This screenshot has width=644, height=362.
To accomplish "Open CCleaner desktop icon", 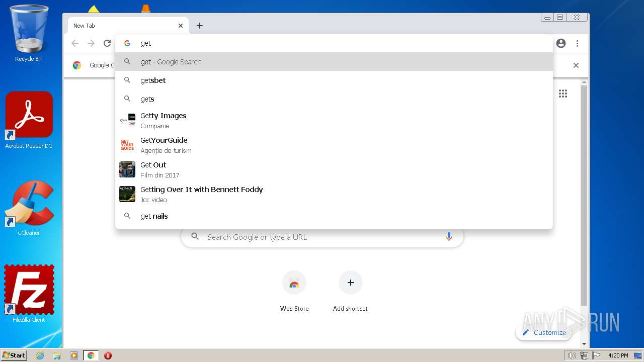I will pyautogui.click(x=29, y=208).
